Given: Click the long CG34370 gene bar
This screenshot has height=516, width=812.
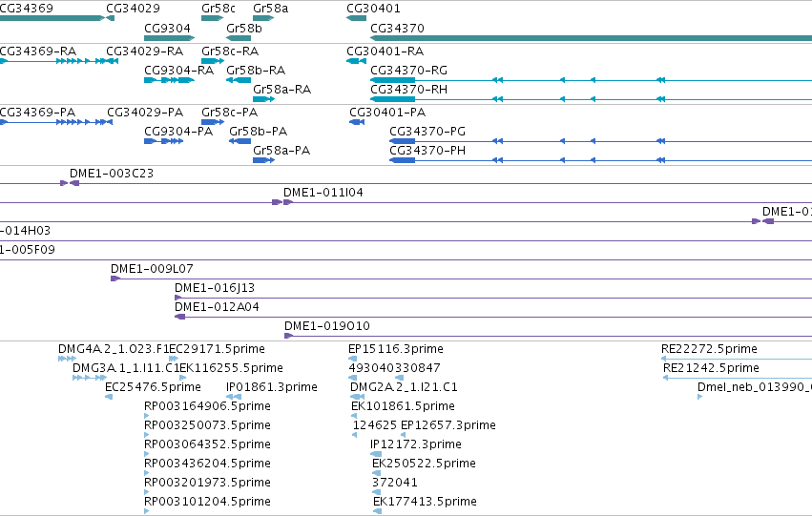Looking at the screenshot, I should tap(591, 38).
